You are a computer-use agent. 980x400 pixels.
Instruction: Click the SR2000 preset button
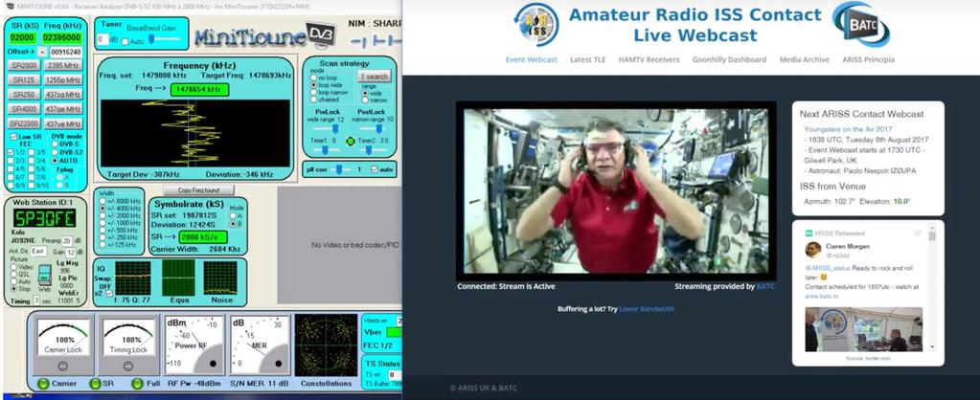coord(24,65)
